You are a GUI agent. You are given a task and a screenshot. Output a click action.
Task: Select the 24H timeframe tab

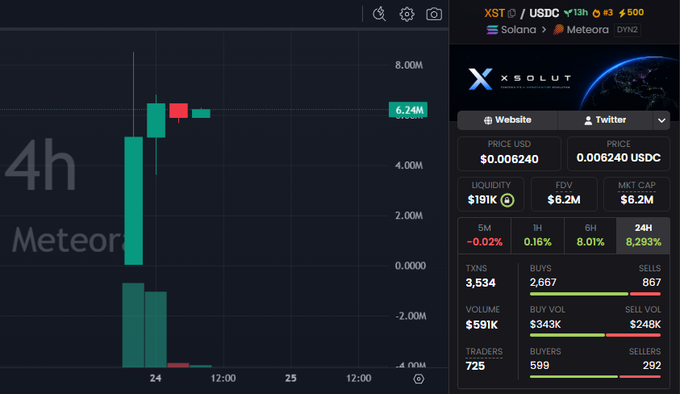coord(643,235)
